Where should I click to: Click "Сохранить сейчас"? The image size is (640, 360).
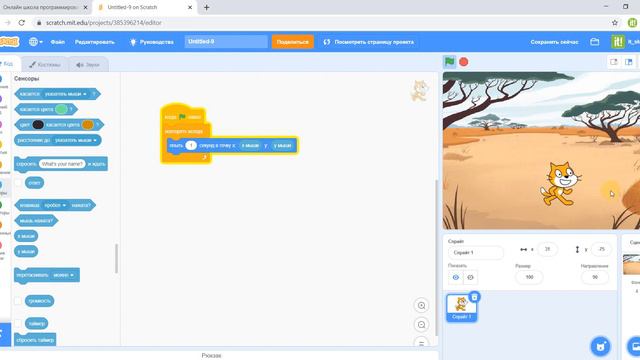tap(554, 42)
